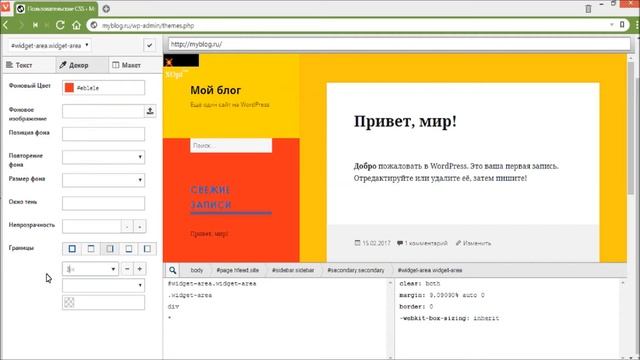Select .widget-area in selector list
Viewport: 640px width, 360px height.
point(190,295)
